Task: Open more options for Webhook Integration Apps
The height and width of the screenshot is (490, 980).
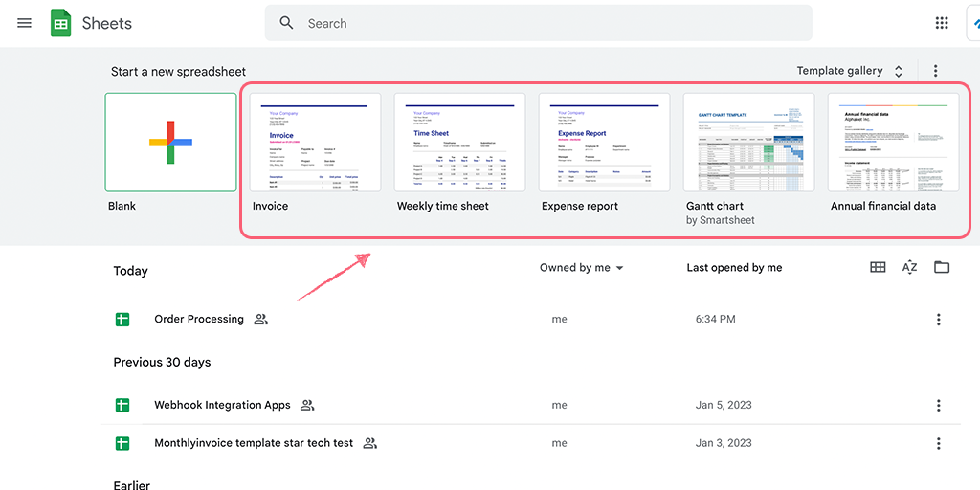Action: [x=938, y=406]
